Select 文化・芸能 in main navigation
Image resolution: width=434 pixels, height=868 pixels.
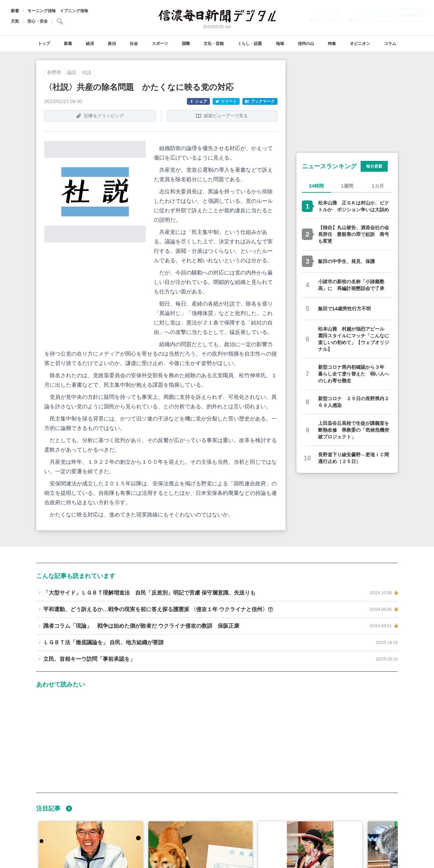point(214,44)
